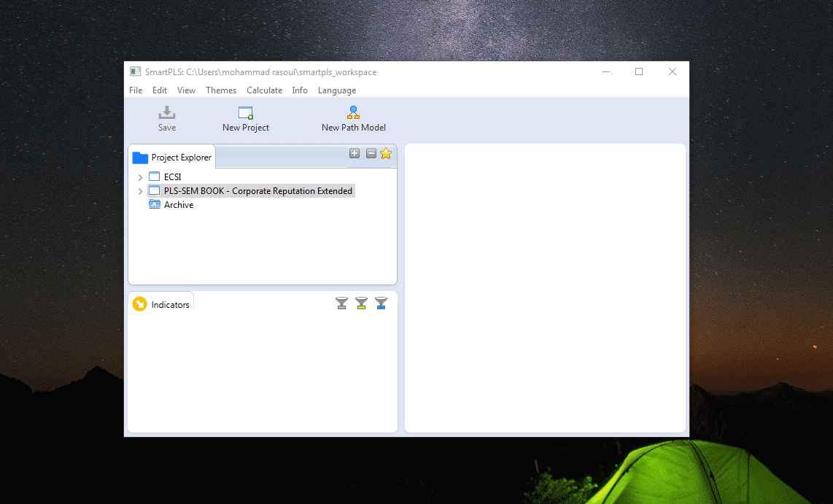Click the collapse all minus icon
The width and height of the screenshot is (833, 504).
tap(371, 153)
